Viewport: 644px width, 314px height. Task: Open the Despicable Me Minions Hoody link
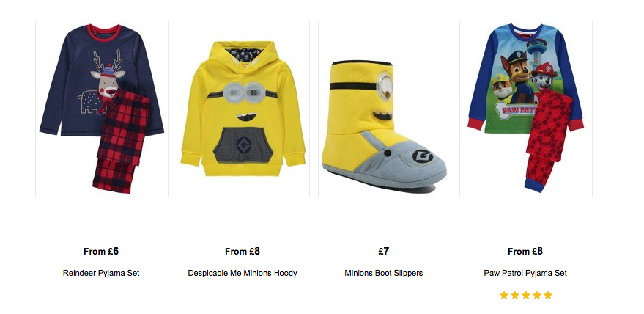[x=243, y=273]
